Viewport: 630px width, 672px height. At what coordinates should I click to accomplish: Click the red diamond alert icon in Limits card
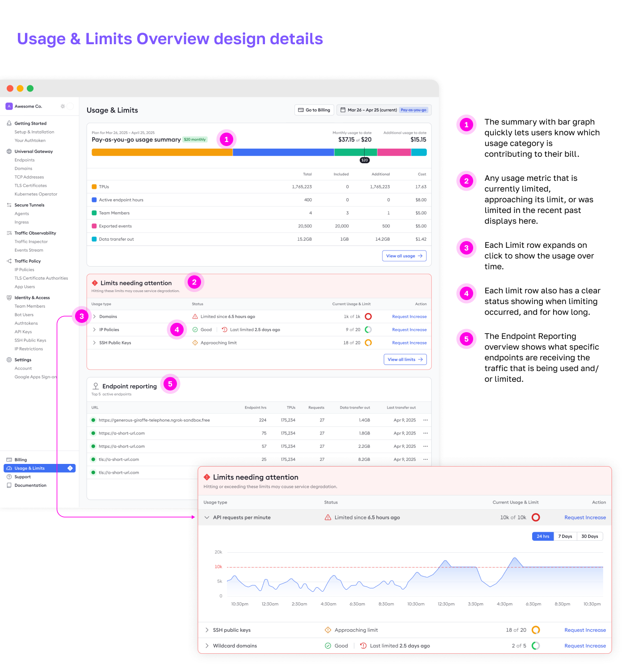95,283
